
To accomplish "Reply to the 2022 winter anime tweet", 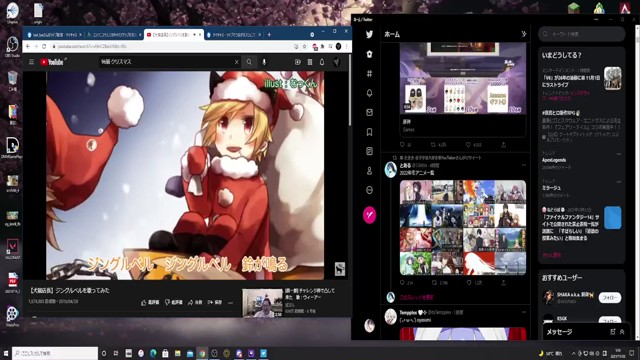I will [x=402, y=282].
